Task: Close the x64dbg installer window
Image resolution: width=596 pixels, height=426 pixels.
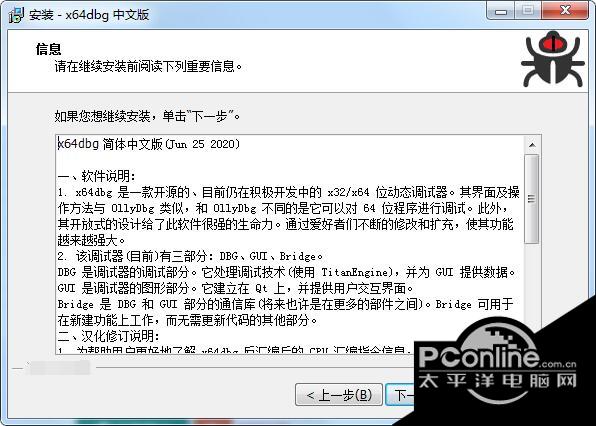Action: tap(565, 11)
